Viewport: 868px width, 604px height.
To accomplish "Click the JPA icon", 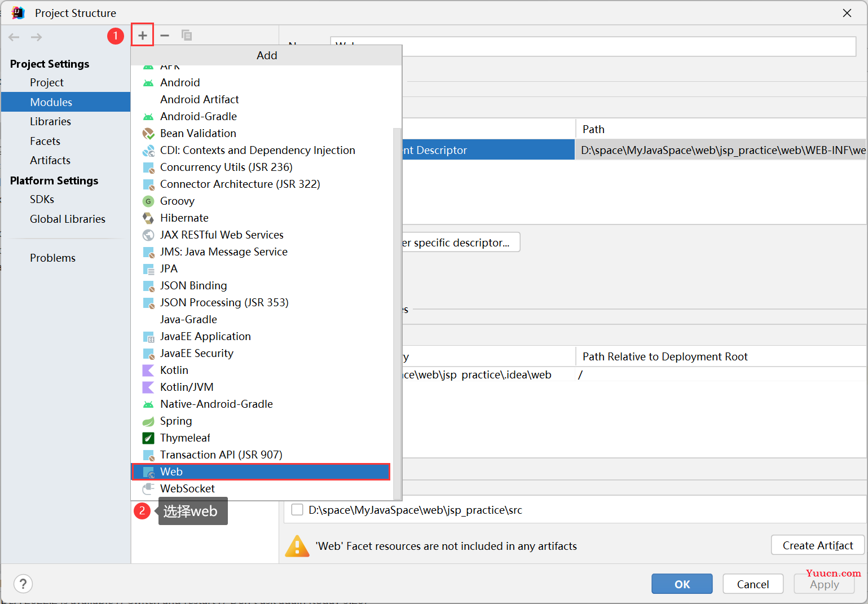I will click(148, 269).
